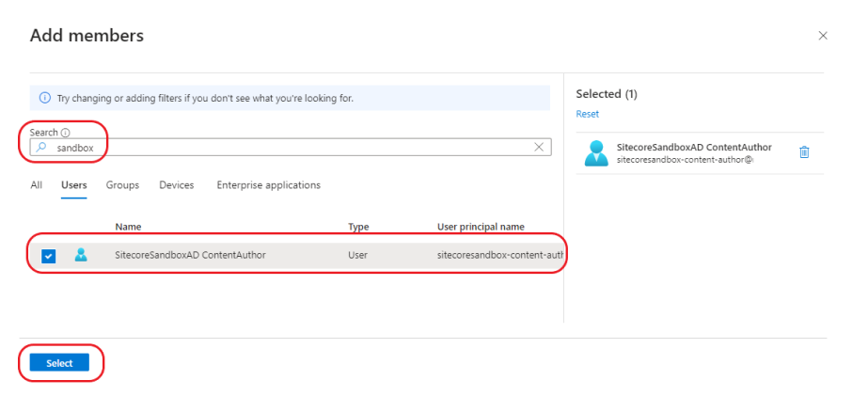Click user avatar icon in results row

[x=81, y=255]
